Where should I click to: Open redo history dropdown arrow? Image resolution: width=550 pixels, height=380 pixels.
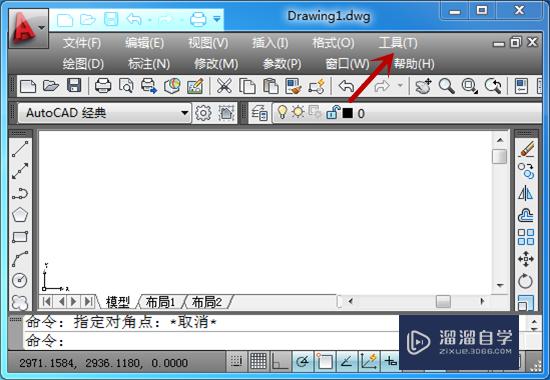click(x=400, y=86)
